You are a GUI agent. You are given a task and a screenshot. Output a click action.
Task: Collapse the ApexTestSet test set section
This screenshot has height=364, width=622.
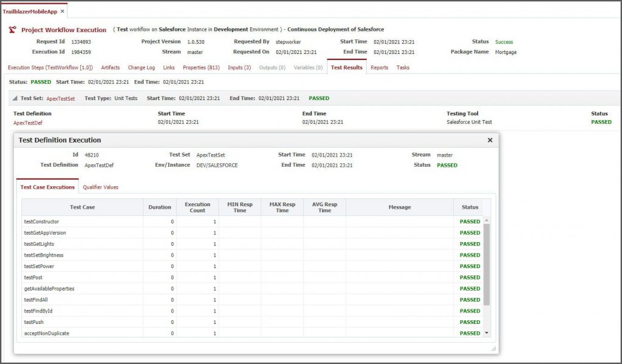(x=14, y=98)
